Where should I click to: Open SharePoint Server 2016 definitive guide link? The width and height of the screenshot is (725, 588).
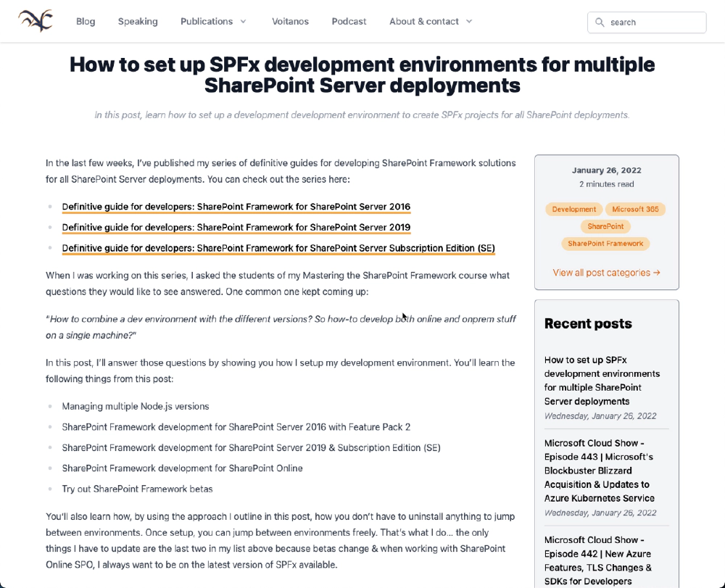[236, 207]
